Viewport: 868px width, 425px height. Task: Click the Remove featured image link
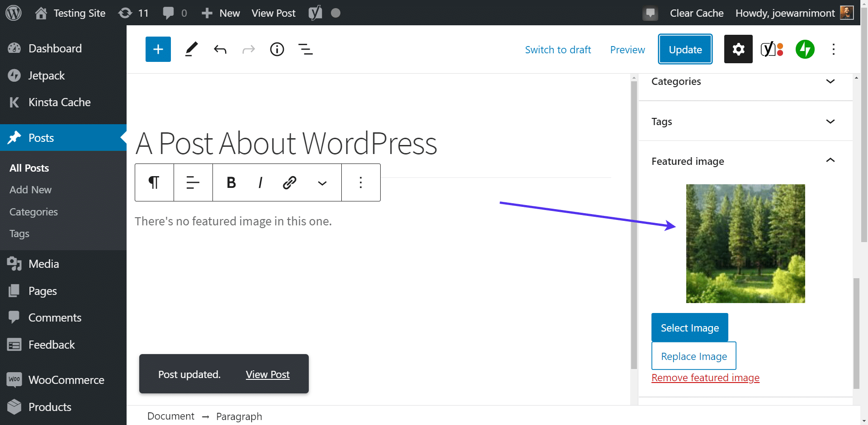(x=705, y=378)
